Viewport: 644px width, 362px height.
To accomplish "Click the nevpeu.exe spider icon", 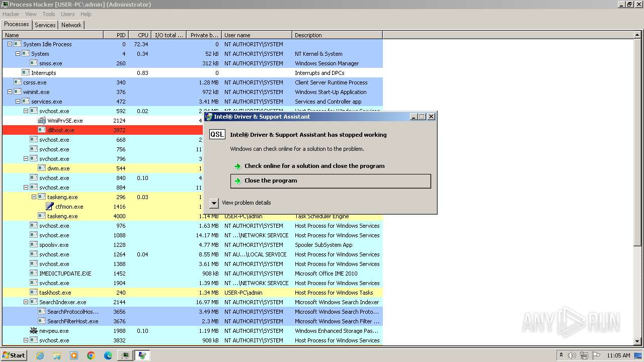I will [34, 331].
